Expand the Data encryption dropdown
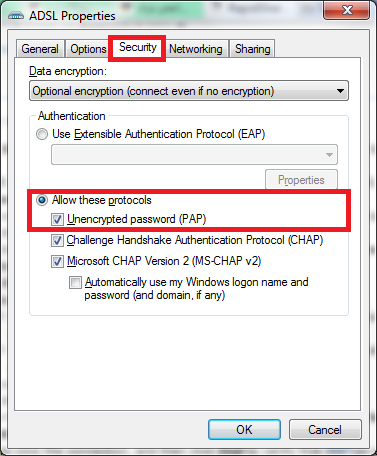The image size is (377, 456). [189, 91]
